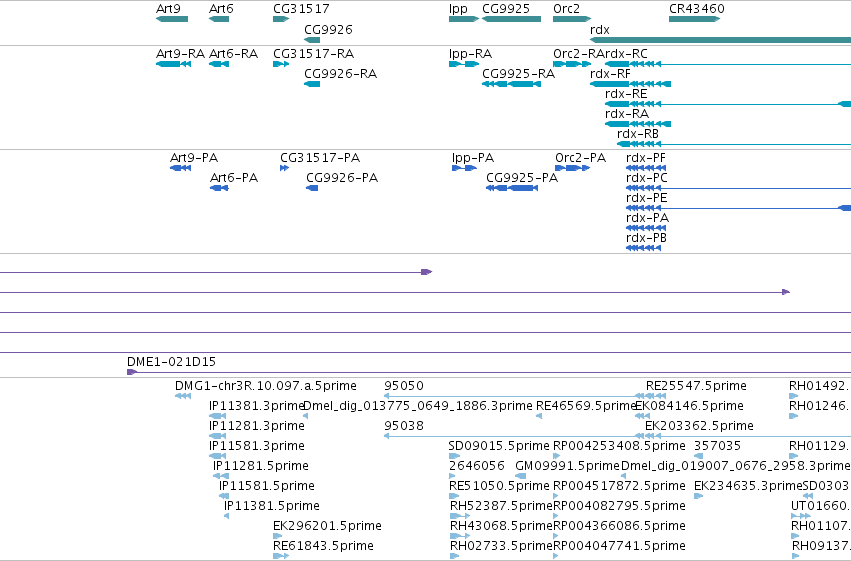
Task: Click the long rdx gene bar
Action: (x=720, y=40)
